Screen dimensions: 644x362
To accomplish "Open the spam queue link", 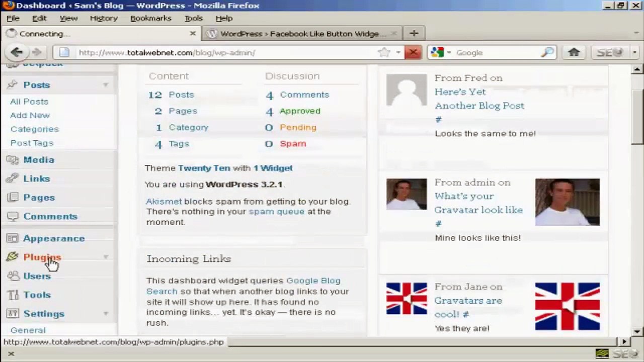I will click(x=276, y=212).
